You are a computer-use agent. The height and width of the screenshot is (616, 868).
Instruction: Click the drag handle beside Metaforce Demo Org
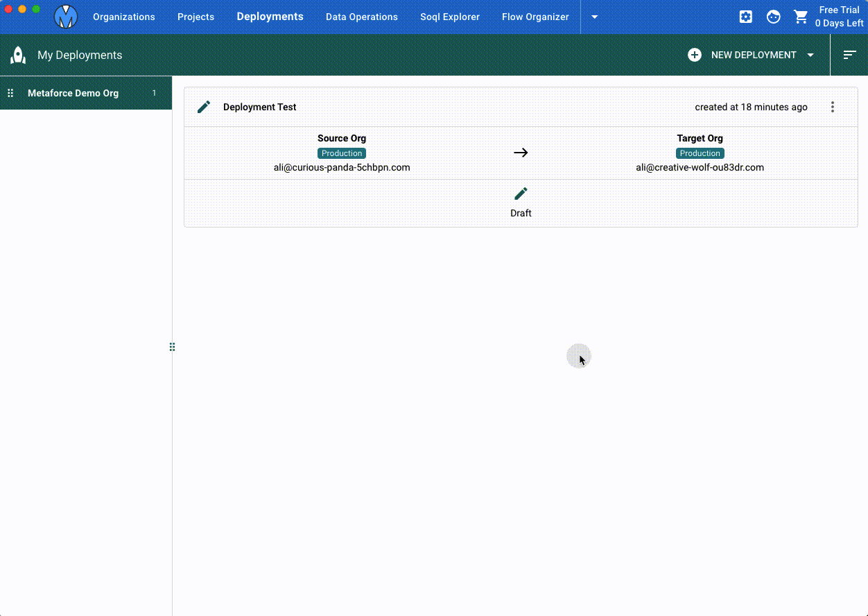click(x=10, y=93)
